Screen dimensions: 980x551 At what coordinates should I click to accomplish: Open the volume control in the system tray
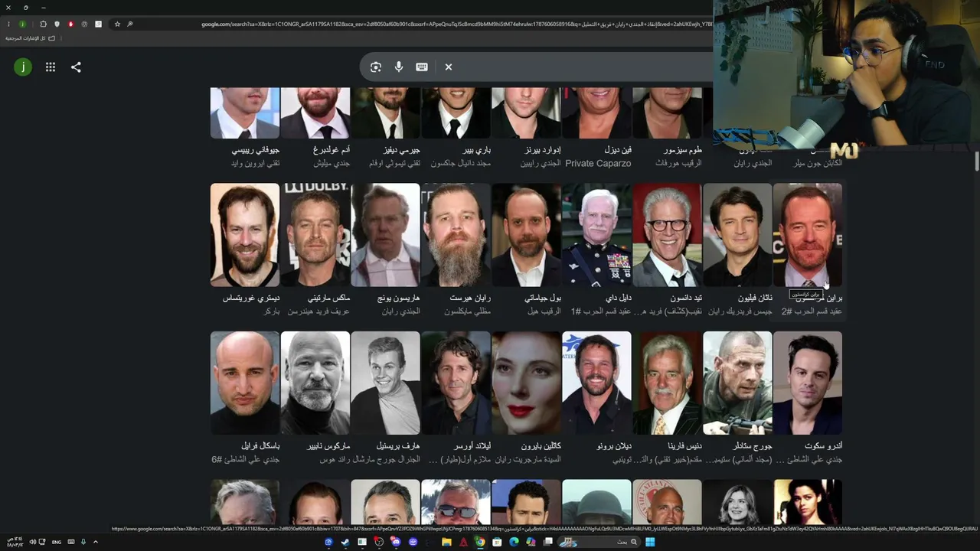click(32, 542)
